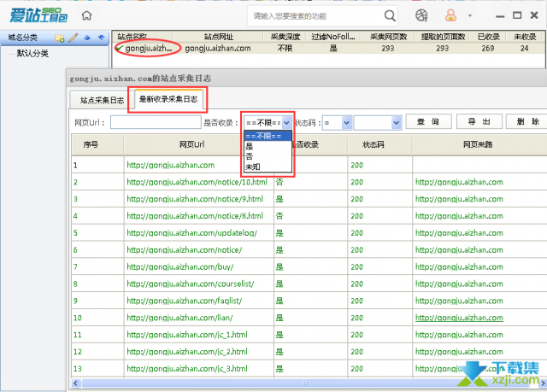Switch to 最新收录采集日志 tab
The image size is (547, 392).
click(168, 99)
